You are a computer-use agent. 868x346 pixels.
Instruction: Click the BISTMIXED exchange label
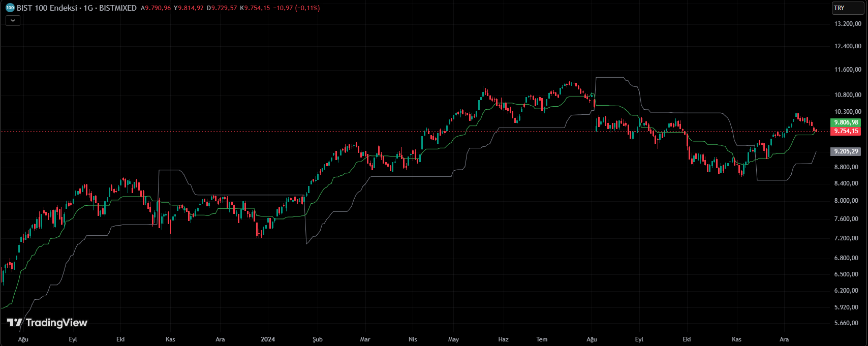[x=117, y=8]
